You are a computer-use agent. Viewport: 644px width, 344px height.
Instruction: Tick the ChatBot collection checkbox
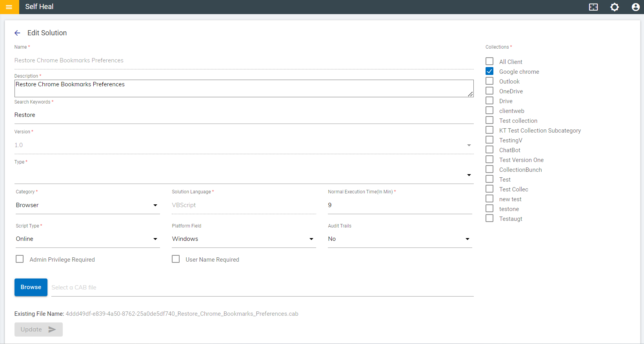489,150
